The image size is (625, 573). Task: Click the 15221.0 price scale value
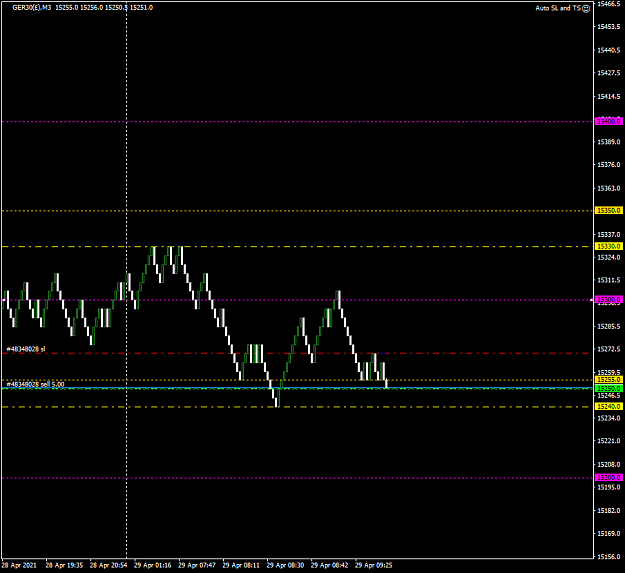click(609, 441)
